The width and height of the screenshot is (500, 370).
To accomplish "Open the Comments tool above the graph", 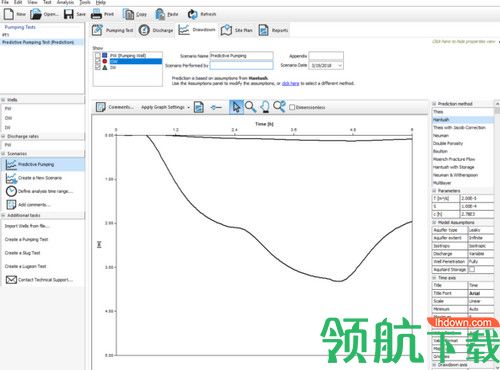I will point(115,107).
